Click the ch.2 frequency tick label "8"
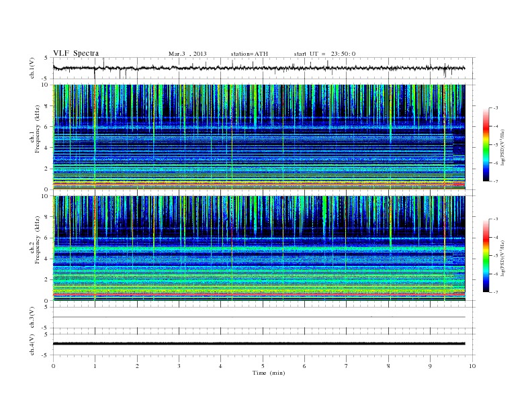The image size is (532, 411). (47, 217)
